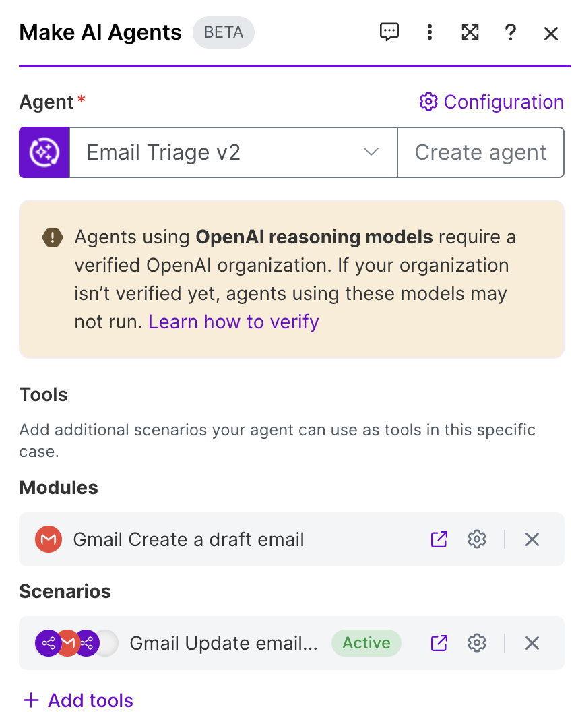This screenshot has height=728, width=574.
Task: Click the Active status badge
Action: tap(366, 643)
